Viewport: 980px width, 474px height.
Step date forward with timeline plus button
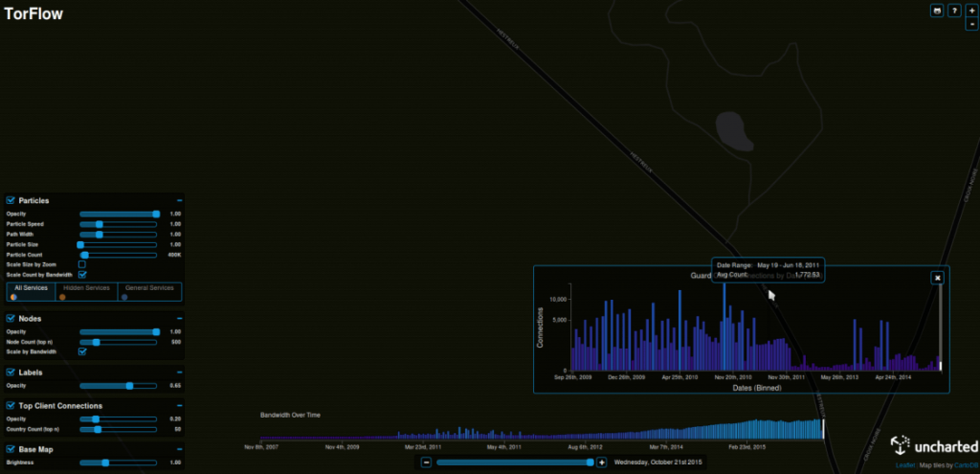[x=601, y=463]
